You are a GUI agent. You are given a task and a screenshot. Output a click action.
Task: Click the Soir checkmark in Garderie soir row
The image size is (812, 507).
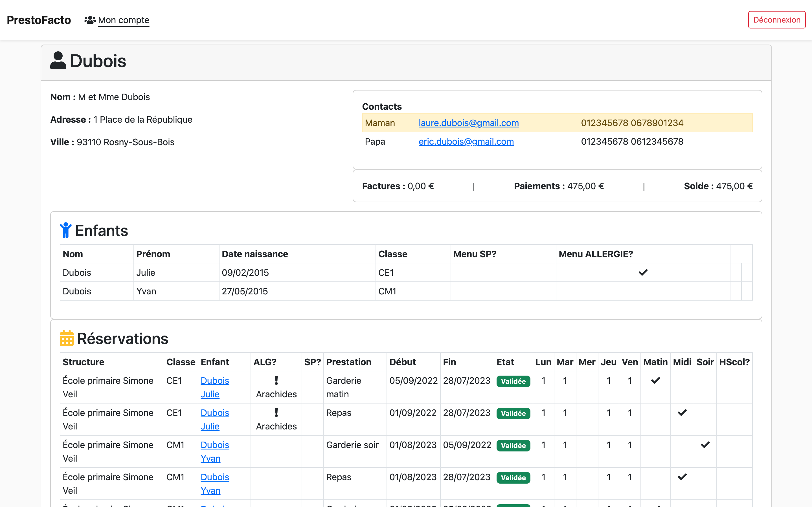pyautogui.click(x=705, y=445)
